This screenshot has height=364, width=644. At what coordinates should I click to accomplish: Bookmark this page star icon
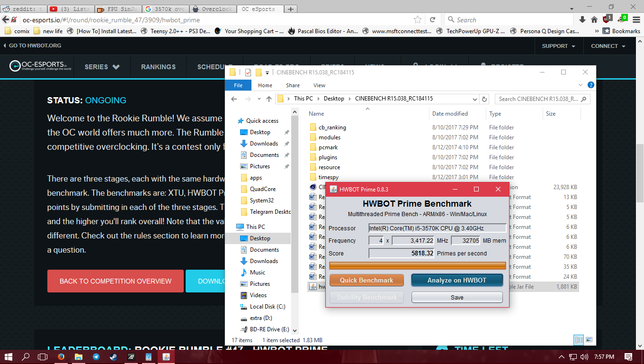coord(417,20)
